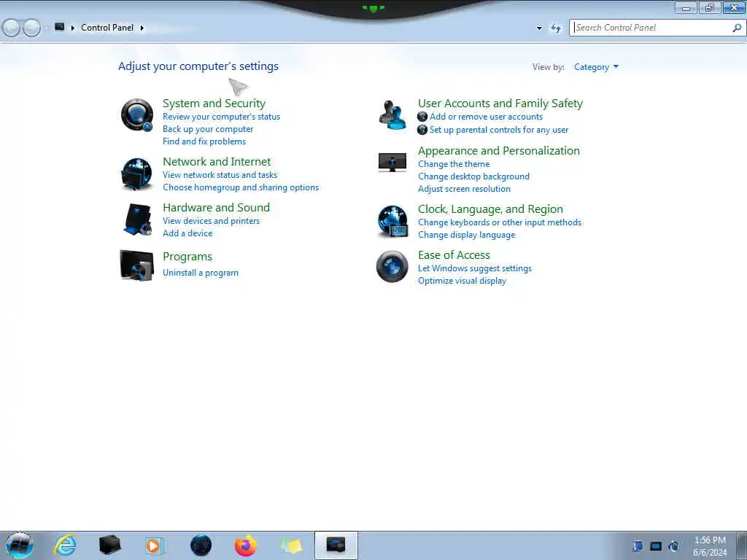747x560 pixels.
Task: Click View network status and tasks
Action: pos(220,175)
